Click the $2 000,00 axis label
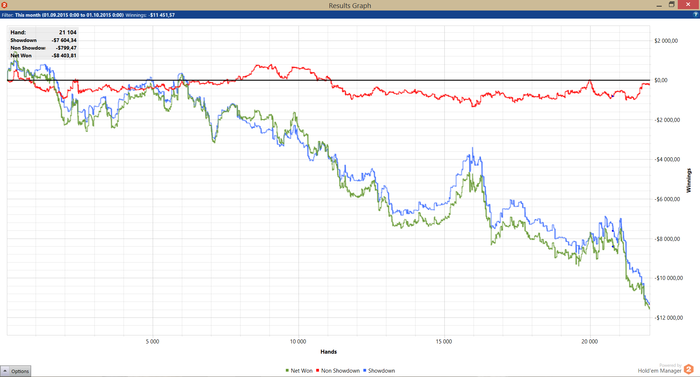Screen dimensions: 700x377 (666, 41)
